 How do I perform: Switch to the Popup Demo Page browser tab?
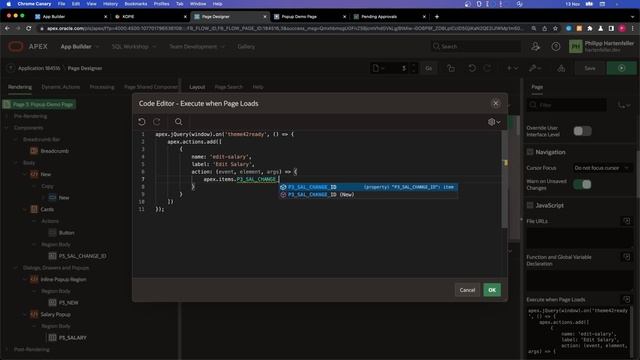(309, 17)
